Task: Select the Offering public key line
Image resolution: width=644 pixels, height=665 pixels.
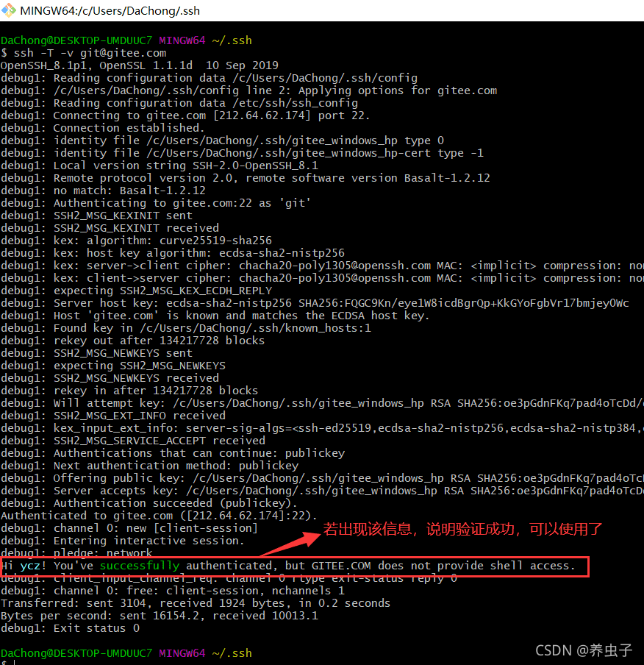Action: tap(322, 478)
